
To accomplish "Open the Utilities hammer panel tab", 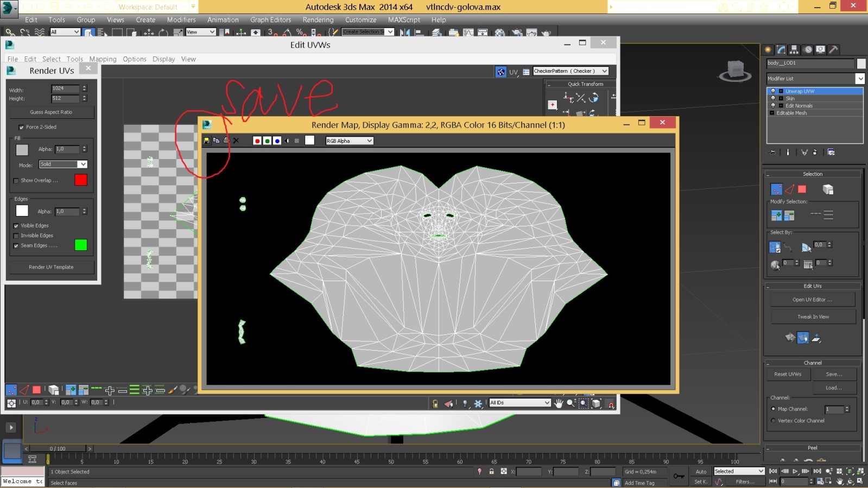I will click(834, 49).
